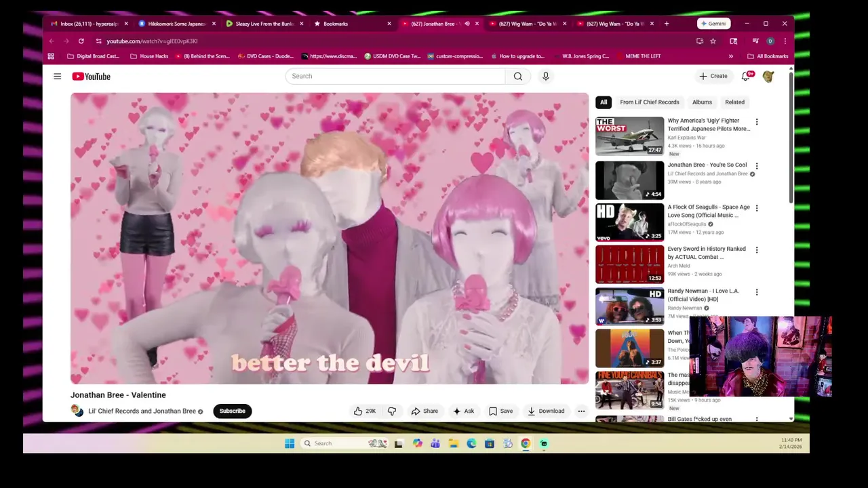
Task: Open the Karl Explains War fighter thumbnail
Action: [x=630, y=136]
